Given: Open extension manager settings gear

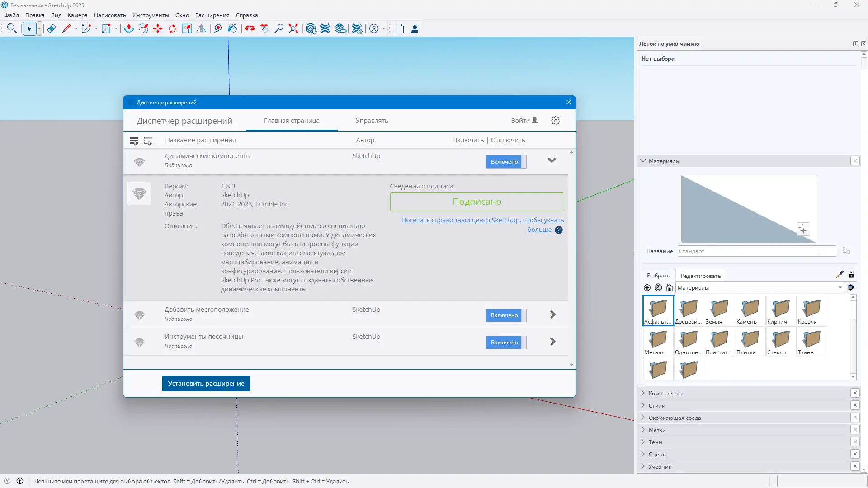Looking at the screenshot, I should [556, 121].
